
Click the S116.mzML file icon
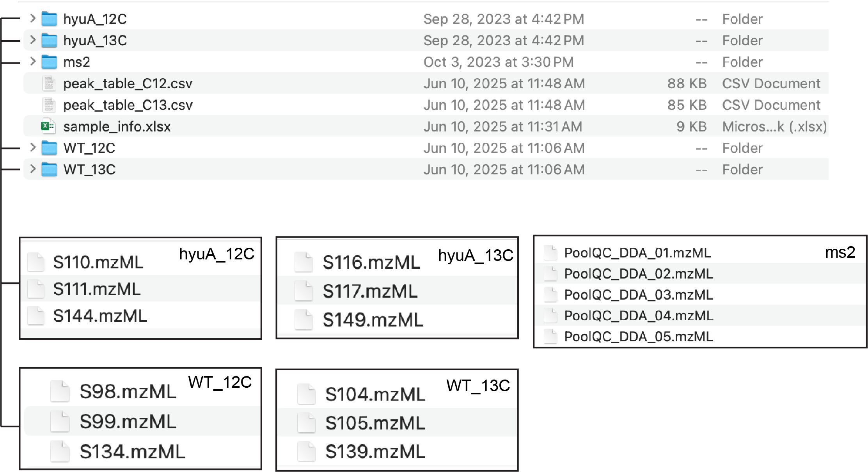click(304, 262)
